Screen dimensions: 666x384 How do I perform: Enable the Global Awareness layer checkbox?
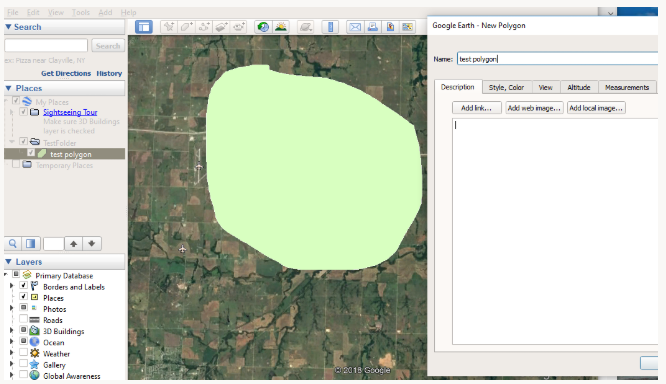click(x=23, y=375)
